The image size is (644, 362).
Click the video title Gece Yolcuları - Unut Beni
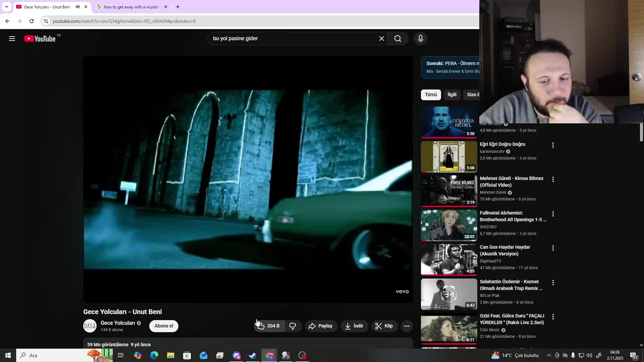point(122,312)
